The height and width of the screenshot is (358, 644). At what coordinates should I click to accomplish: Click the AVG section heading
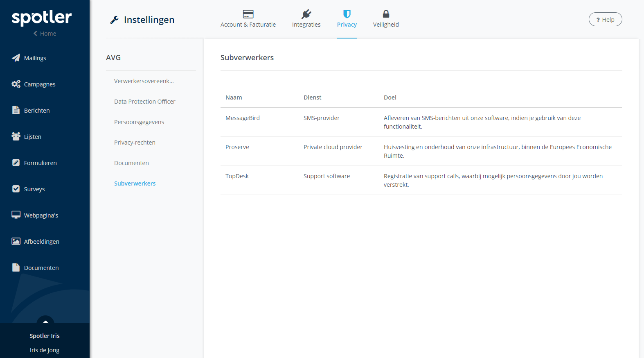pos(113,58)
